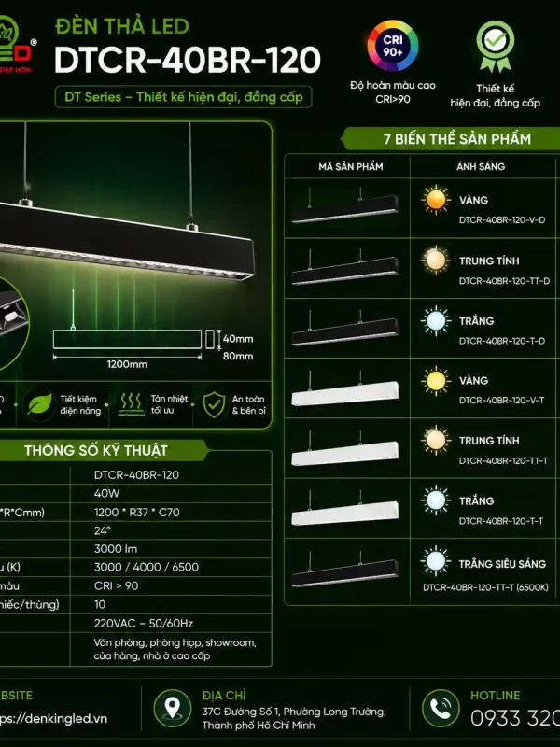560x747 pixels.
Task: Click the white lamp thumbnail for DTCR-40BR-120-TT-T TRUNG TÍNH
Action: 344,449
